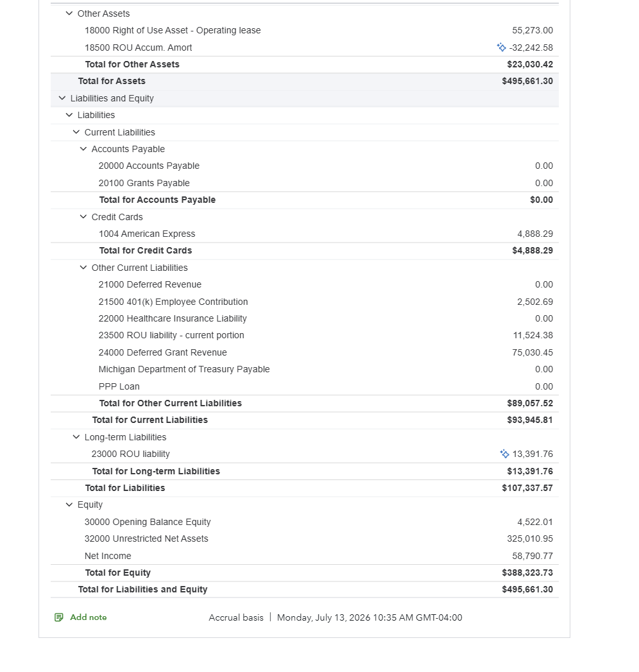
Task: Open the 4,522.01 Opening Balance Equity amount
Action: pyautogui.click(x=535, y=522)
